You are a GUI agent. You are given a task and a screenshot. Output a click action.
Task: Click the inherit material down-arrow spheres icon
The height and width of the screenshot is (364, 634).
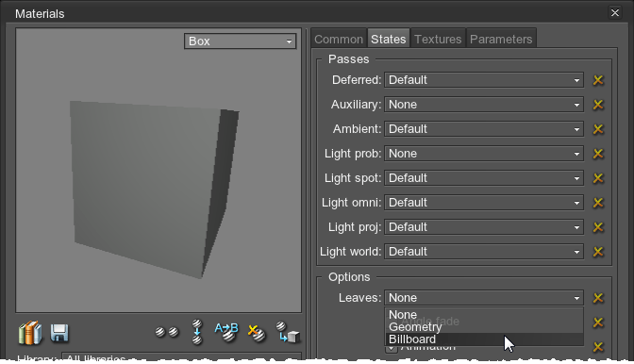coord(197,332)
